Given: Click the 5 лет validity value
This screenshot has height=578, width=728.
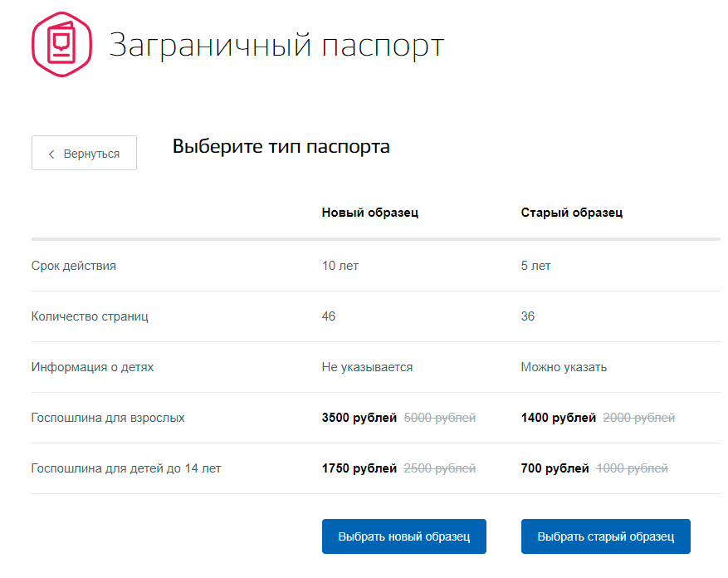Looking at the screenshot, I should 535,267.
